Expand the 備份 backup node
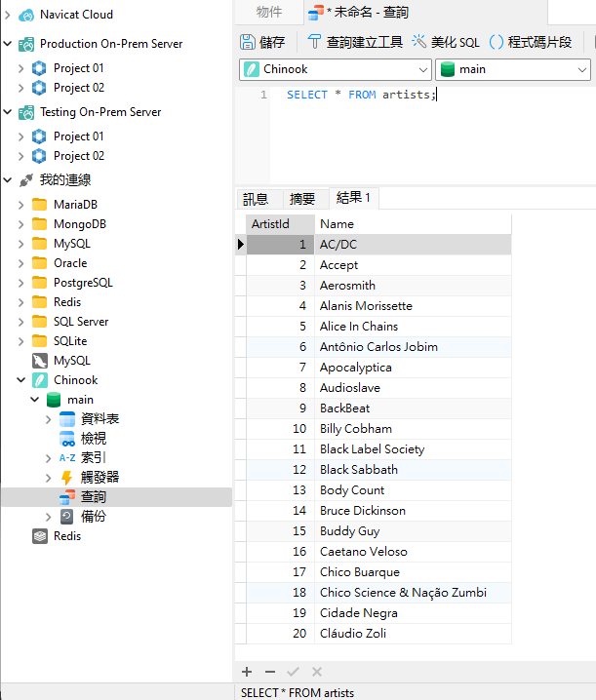The image size is (596, 700). click(49, 517)
